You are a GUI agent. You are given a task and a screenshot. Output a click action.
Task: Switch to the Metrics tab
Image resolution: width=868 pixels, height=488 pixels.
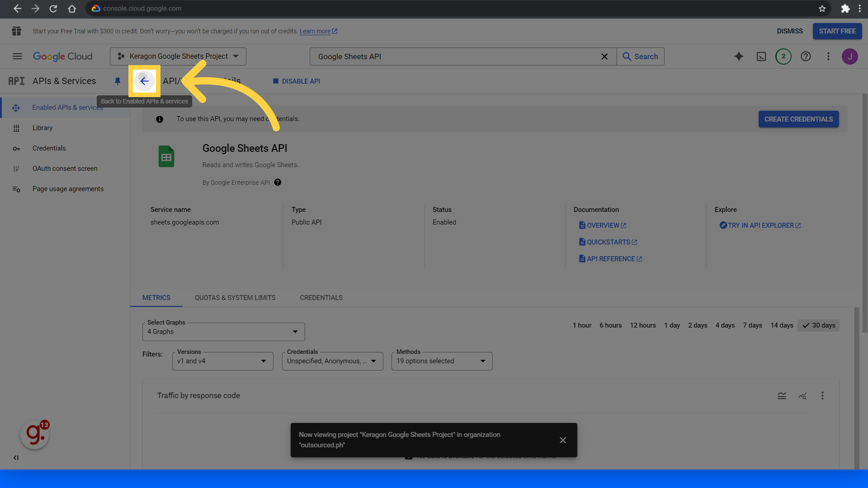pos(156,298)
